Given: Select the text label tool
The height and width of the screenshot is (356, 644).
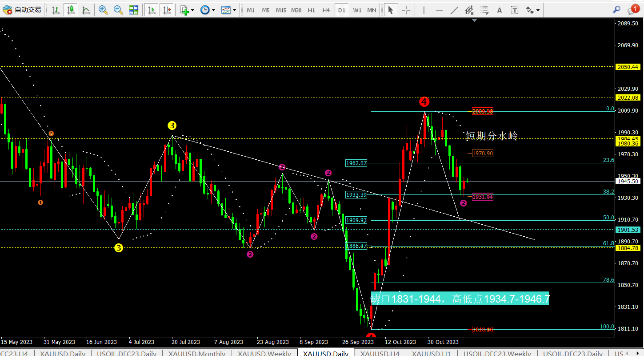Looking at the screenshot, I should (515, 10).
